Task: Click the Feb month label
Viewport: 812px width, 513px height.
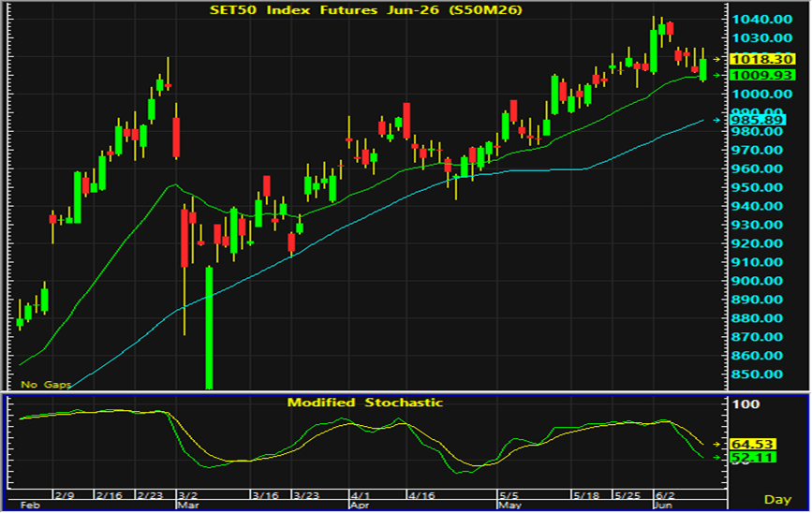Action: tap(30, 506)
